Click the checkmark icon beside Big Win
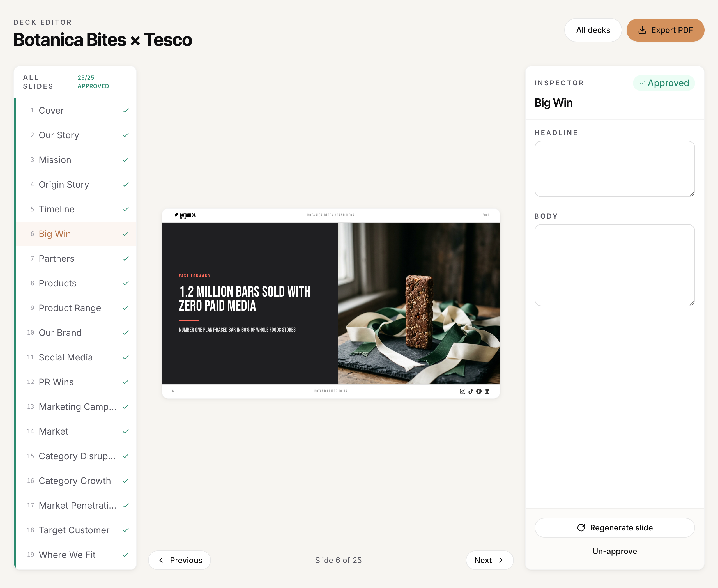 pos(126,234)
